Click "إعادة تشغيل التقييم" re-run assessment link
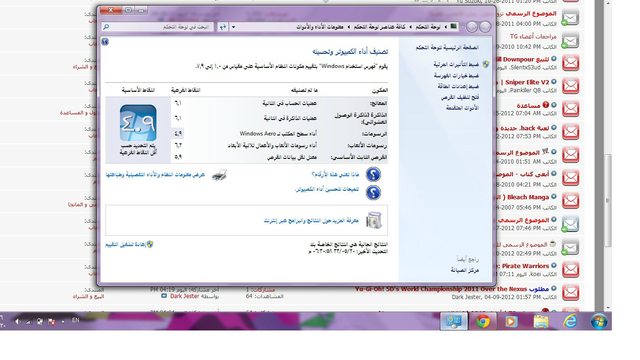Viewport: 640px width, 360px height. pos(125,244)
